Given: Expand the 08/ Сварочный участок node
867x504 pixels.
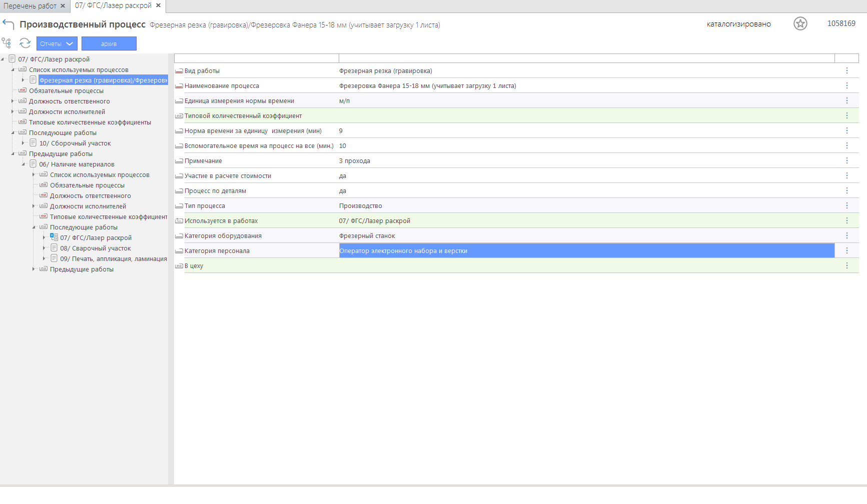Looking at the screenshot, I should point(45,248).
